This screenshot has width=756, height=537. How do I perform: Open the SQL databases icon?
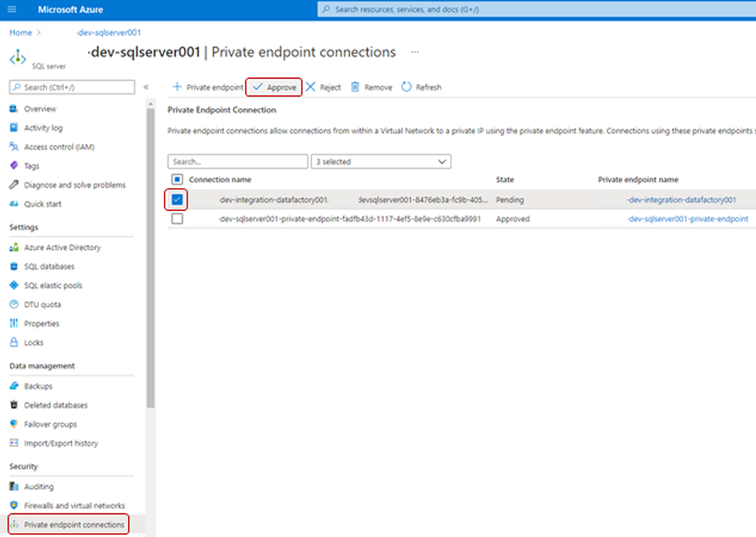14,266
